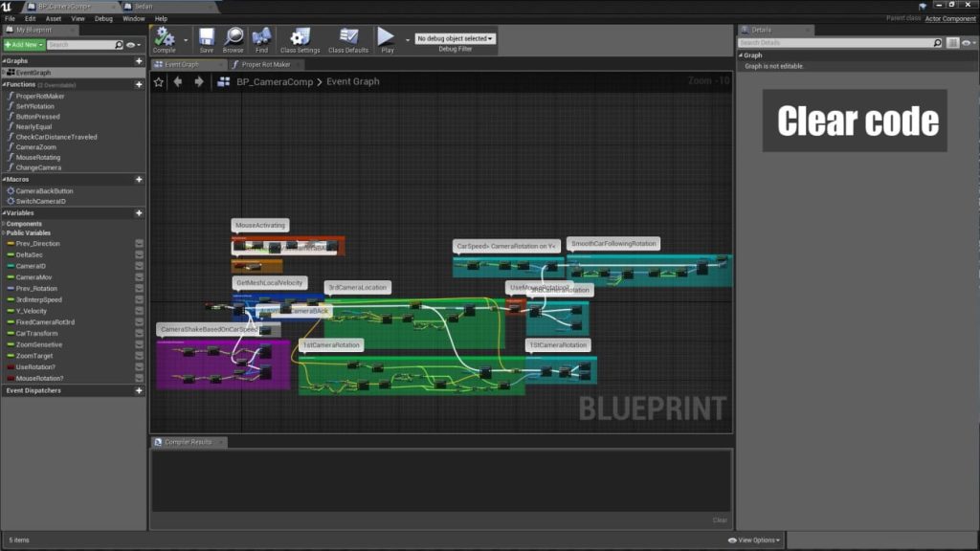Image resolution: width=980 pixels, height=551 pixels.
Task: Navigate back with the graph left arrow
Action: click(x=177, y=82)
